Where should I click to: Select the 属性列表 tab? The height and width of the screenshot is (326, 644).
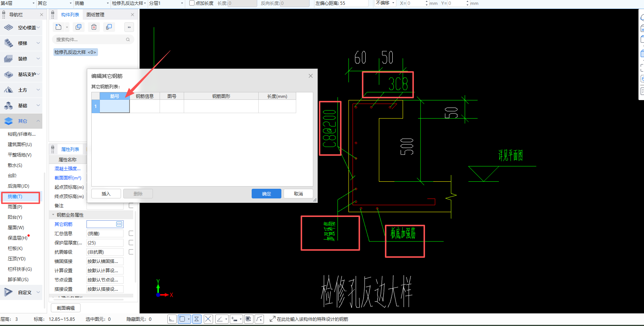[70, 149]
